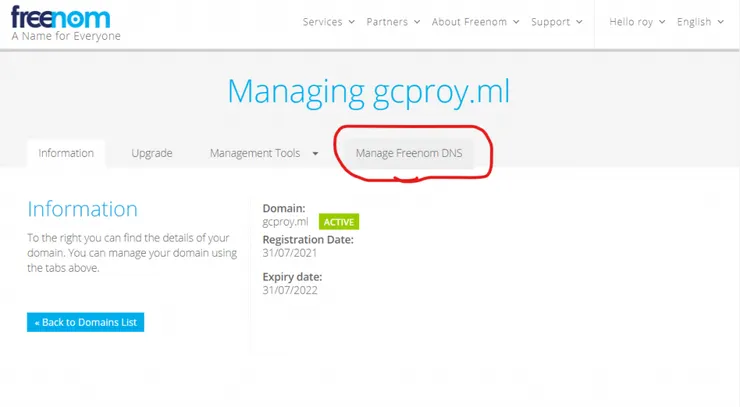Select the registration date 31/07/2021
The image size is (740, 407).
click(x=290, y=253)
